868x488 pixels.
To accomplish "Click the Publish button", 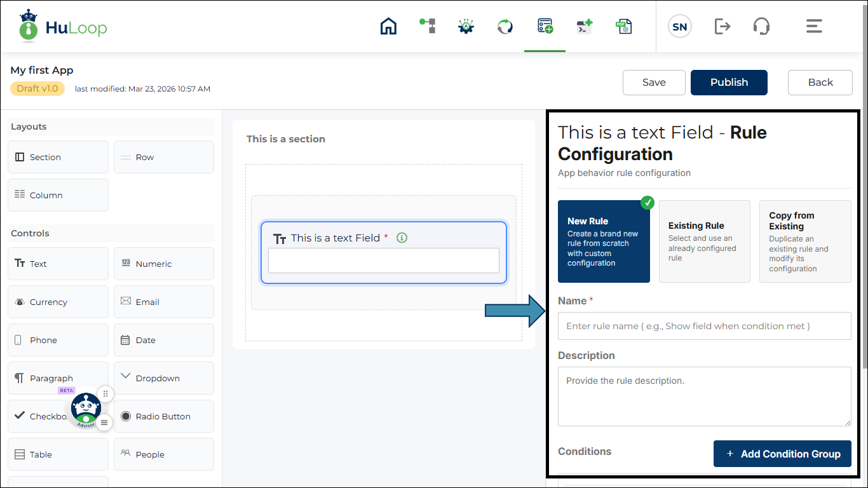I will click(729, 83).
